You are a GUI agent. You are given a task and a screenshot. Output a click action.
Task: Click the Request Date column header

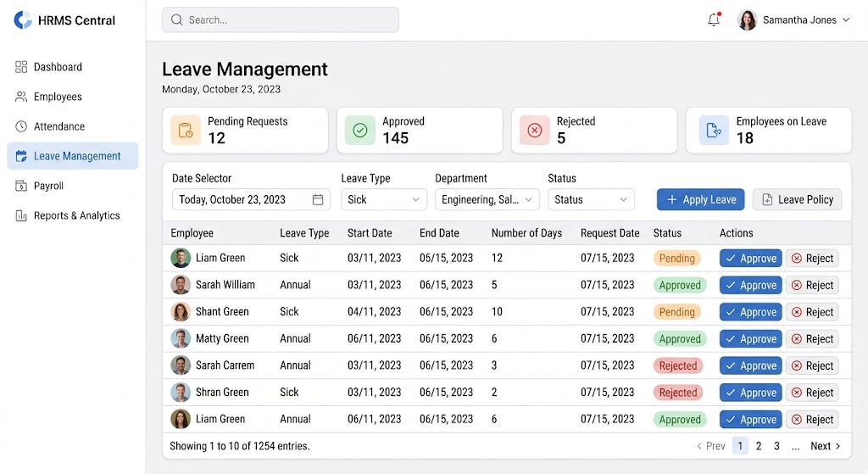[610, 233]
